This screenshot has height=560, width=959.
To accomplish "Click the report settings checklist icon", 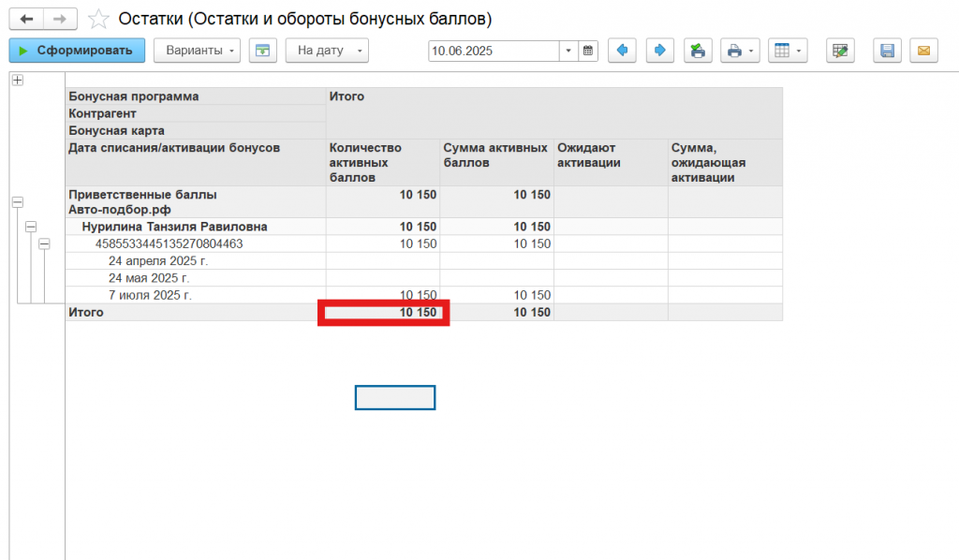I will (x=840, y=51).
